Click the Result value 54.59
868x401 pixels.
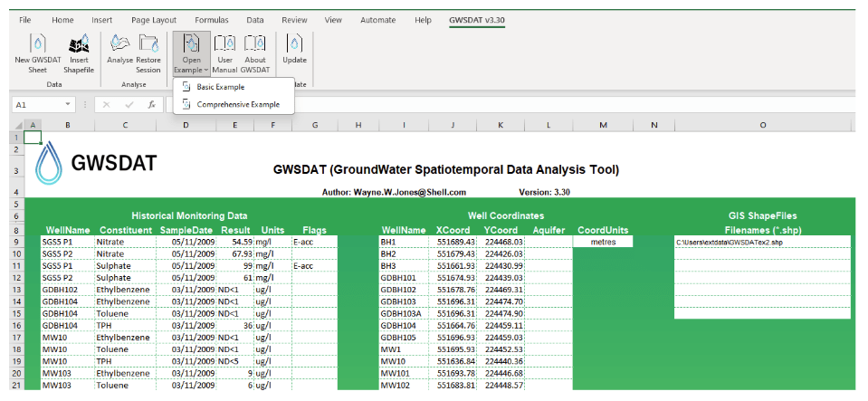(x=235, y=242)
